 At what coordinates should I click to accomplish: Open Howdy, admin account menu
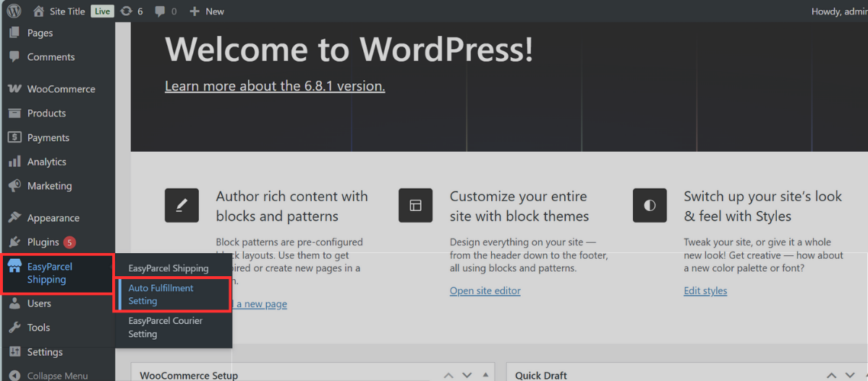(x=839, y=11)
